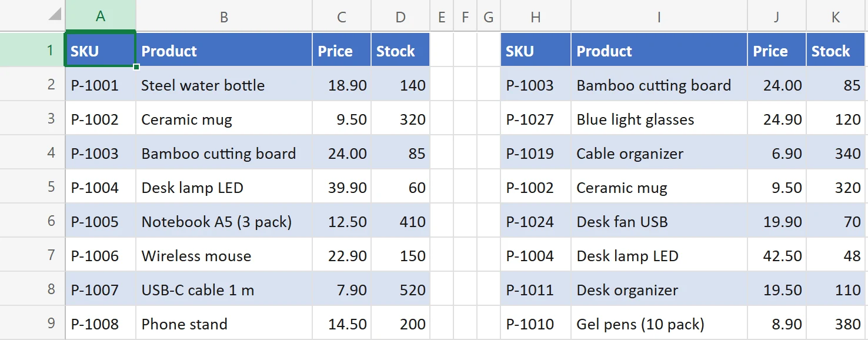Image resolution: width=868 pixels, height=340 pixels.
Task: Click the price 14.50 cell
Action: (x=342, y=323)
